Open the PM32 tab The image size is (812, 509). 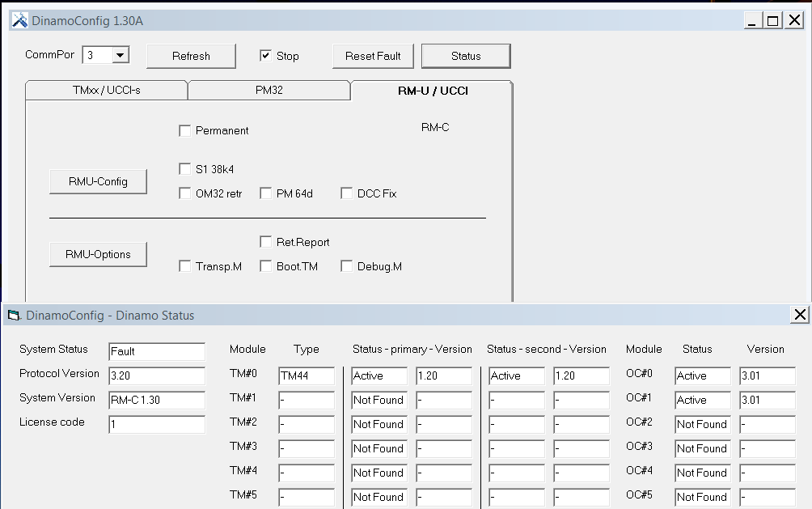[x=269, y=91]
